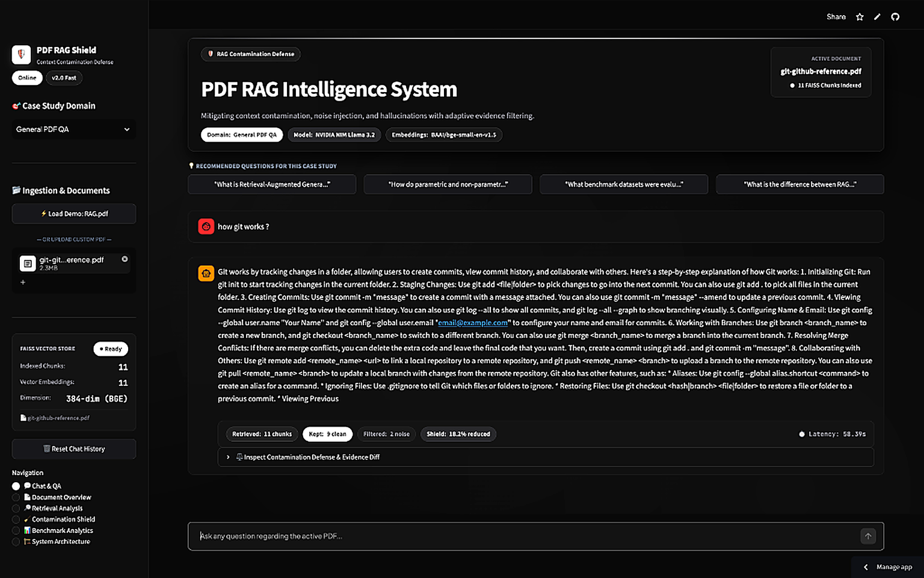
Task: Click the orange assistant avatar icon
Action: pos(206,273)
